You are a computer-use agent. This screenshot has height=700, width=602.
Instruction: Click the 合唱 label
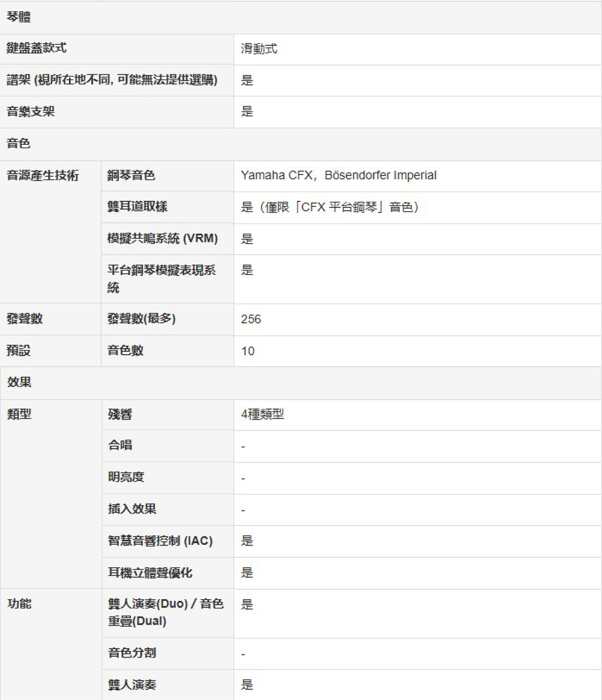click(120, 445)
